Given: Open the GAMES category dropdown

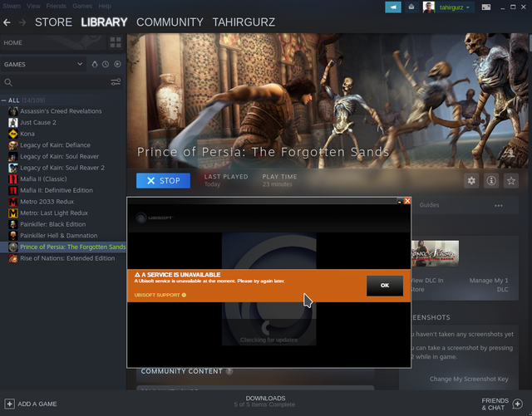Looking at the screenshot, I should coord(43,64).
